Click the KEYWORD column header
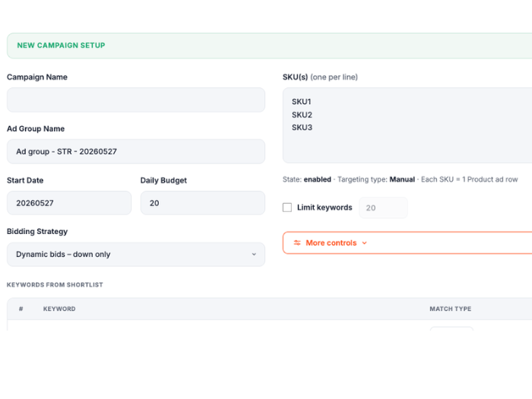 click(59, 309)
